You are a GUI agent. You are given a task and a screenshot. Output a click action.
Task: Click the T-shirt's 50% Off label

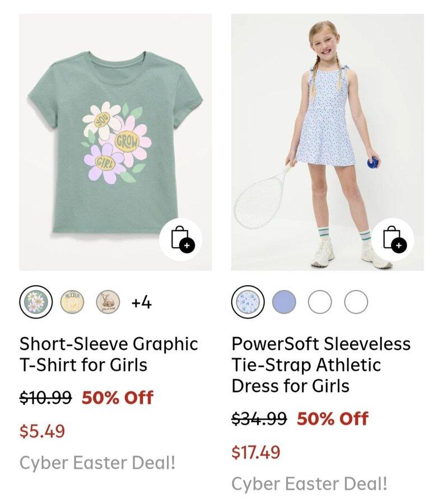117,398
